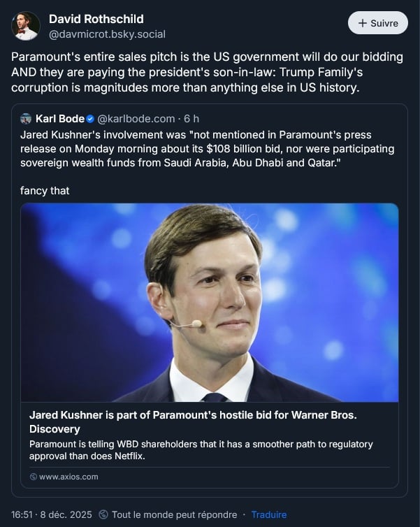Open Karl Bode's name in the quoted post

(59, 119)
